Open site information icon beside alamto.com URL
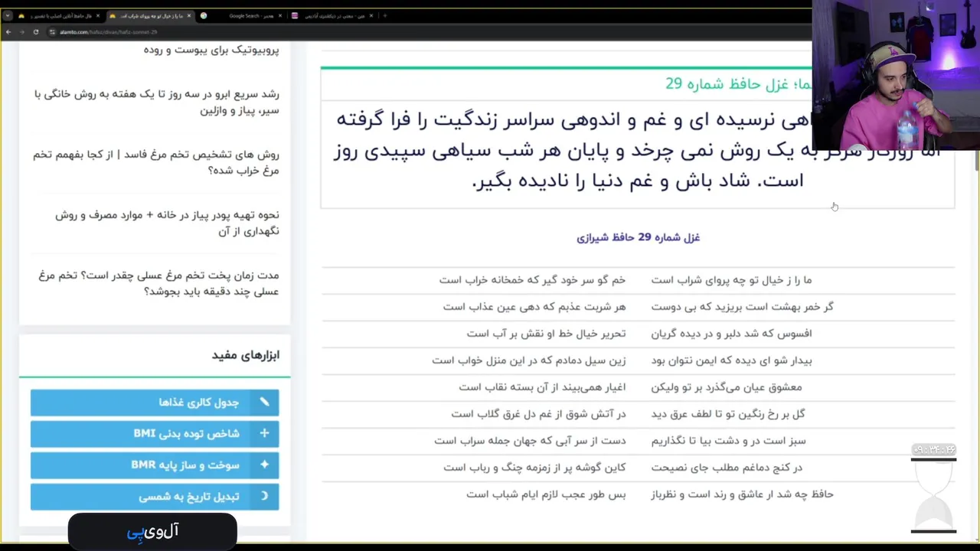The width and height of the screenshot is (980, 551). (x=52, y=32)
